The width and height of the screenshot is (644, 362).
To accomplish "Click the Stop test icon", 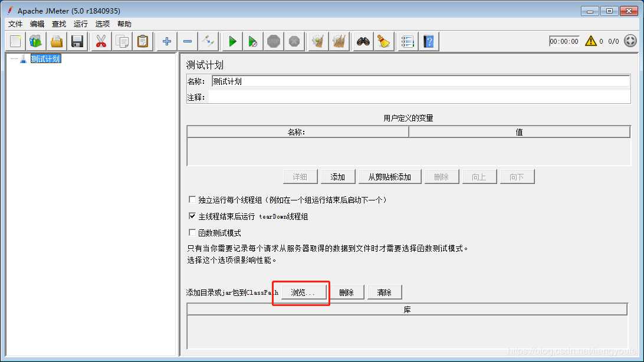I will 273,41.
